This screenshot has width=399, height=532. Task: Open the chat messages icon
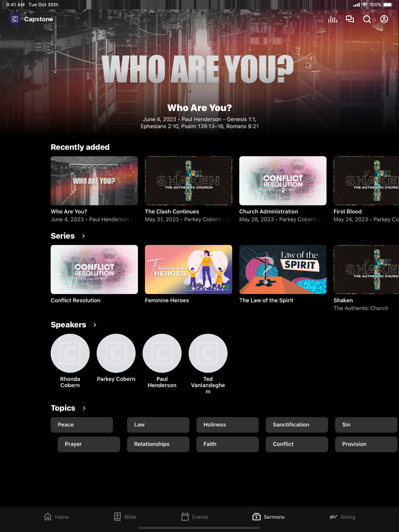click(x=350, y=19)
